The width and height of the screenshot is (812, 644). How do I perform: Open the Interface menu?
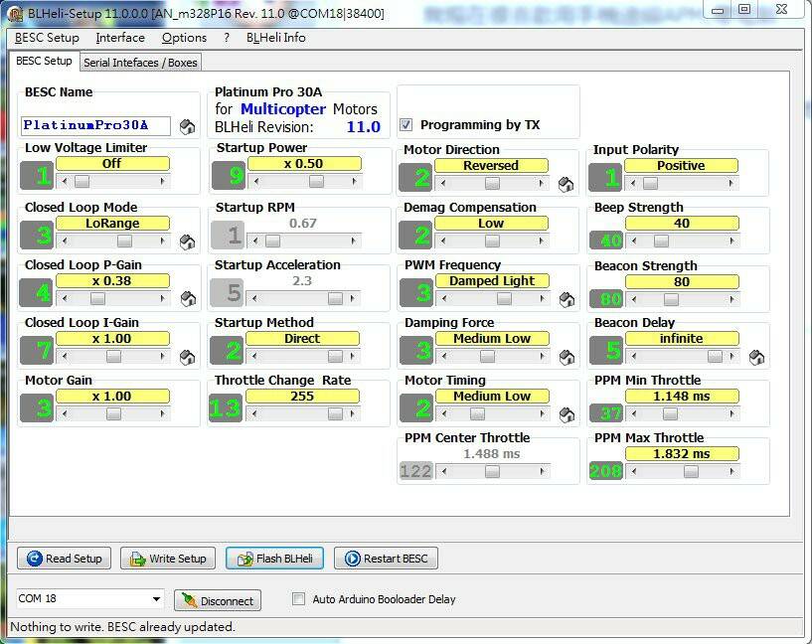point(120,38)
